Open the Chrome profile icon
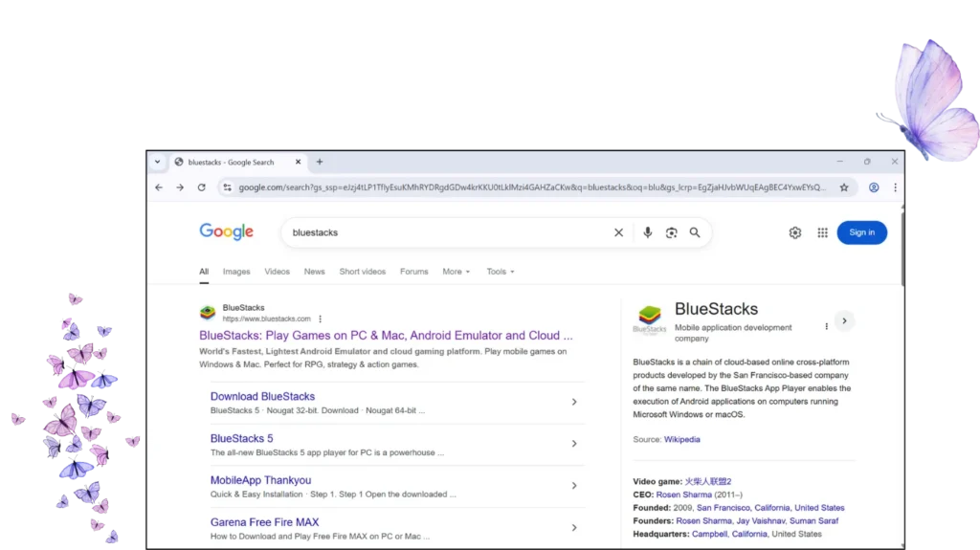Viewport: 980px width, 550px height. click(874, 187)
